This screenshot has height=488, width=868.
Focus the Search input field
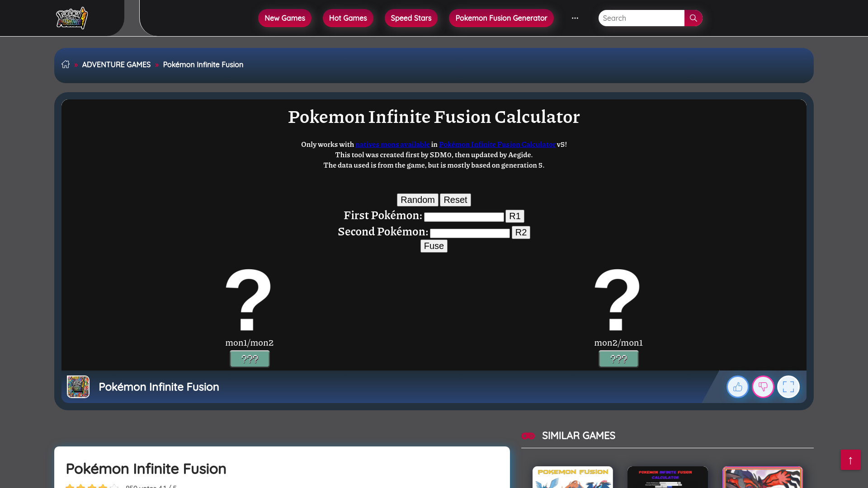642,18
